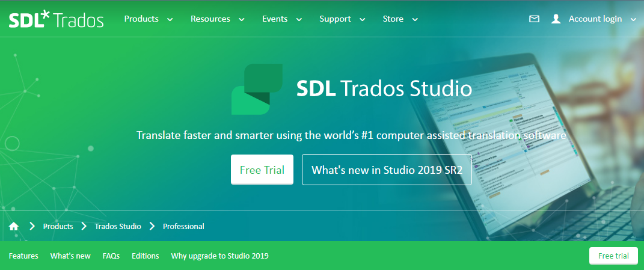Expand the Resources menu chevron

(x=242, y=19)
